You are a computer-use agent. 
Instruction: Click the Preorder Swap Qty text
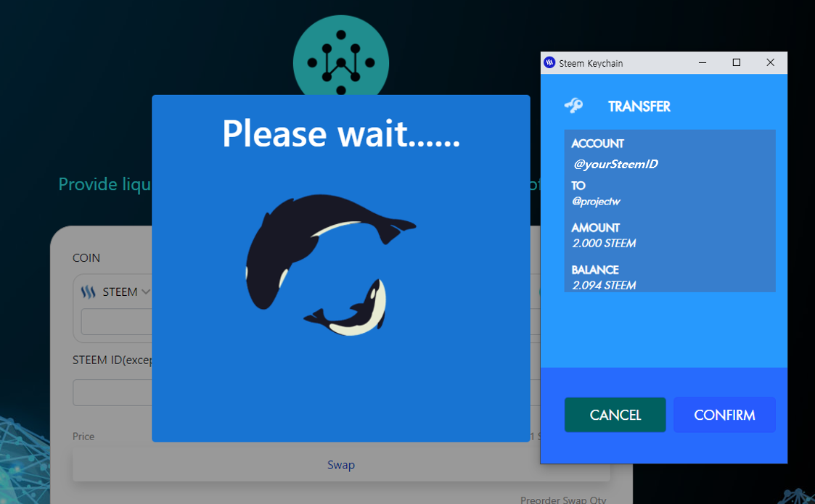click(x=563, y=500)
